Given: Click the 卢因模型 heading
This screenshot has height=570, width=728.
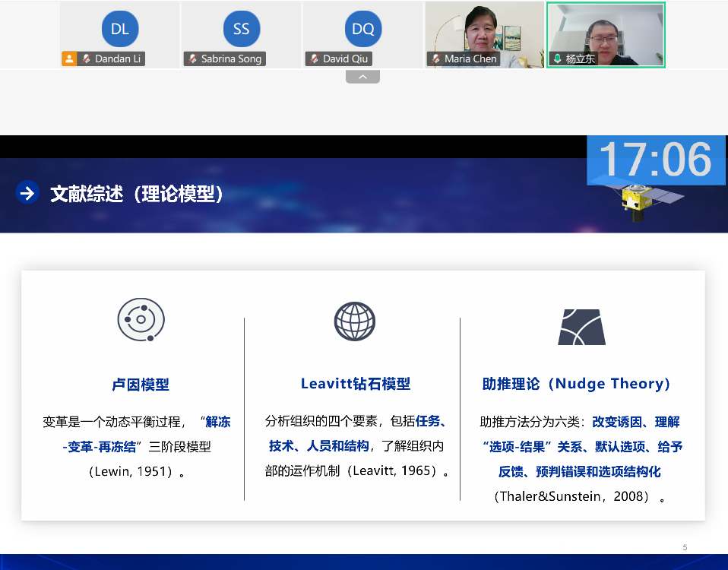Looking at the screenshot, I should pos(141,385).
